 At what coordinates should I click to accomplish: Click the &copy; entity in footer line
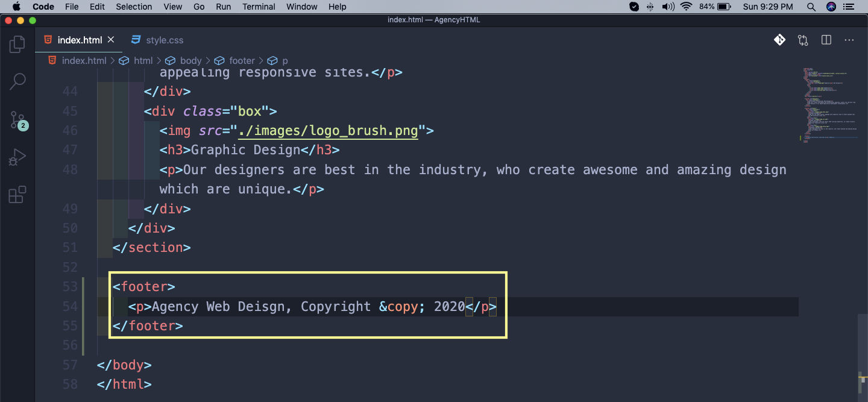tap(402, 307)
